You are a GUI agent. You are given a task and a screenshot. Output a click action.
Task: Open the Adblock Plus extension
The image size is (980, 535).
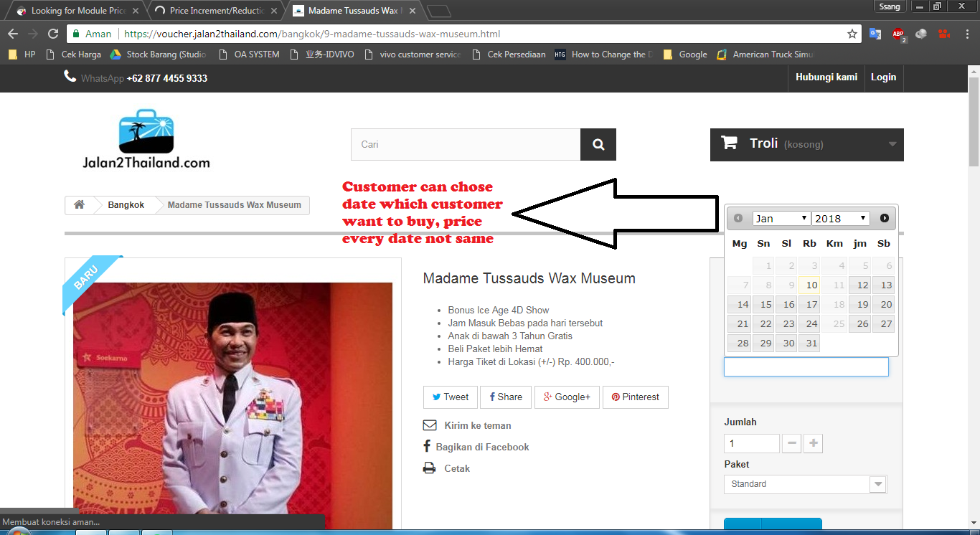click(898, 34)
